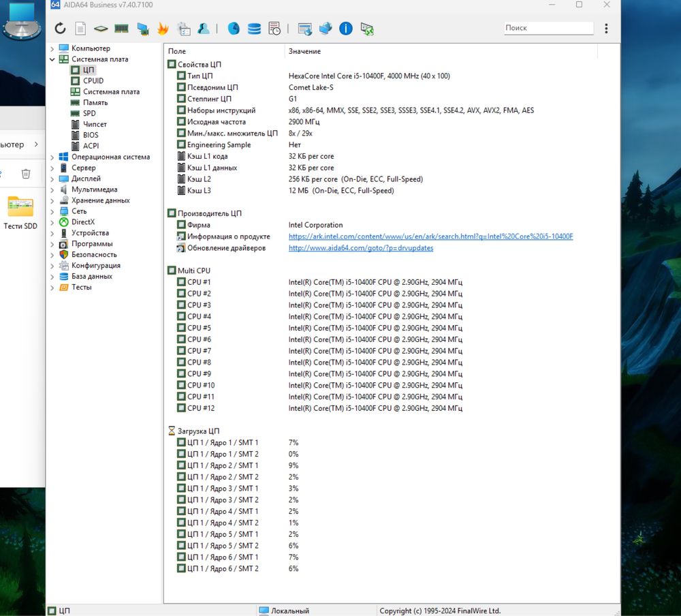Expand the Сеть tree node

tap(52, 211)
